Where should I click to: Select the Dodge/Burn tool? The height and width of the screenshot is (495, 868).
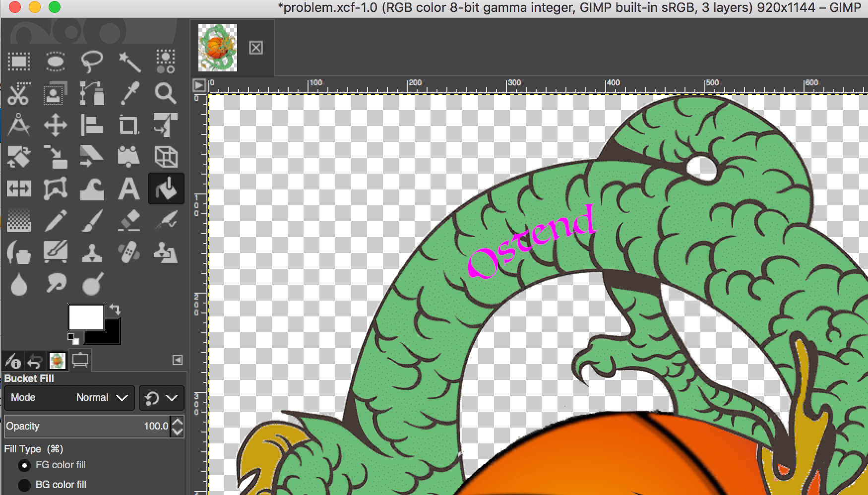[x=92, y=284]
